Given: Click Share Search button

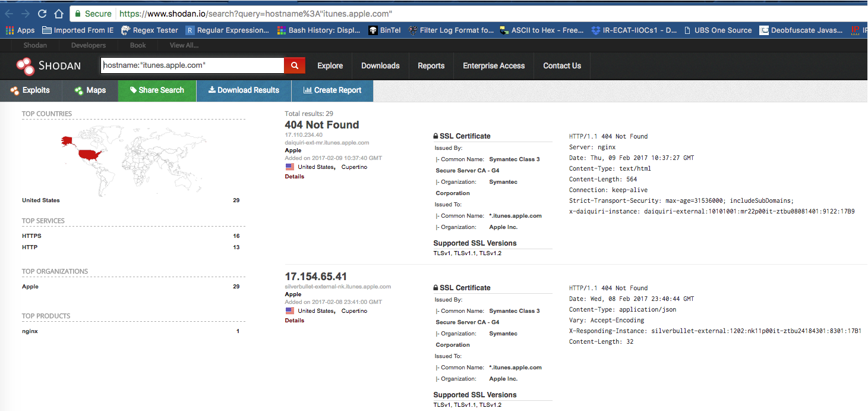Looking at the screenshot, I should tap(157, 90).
